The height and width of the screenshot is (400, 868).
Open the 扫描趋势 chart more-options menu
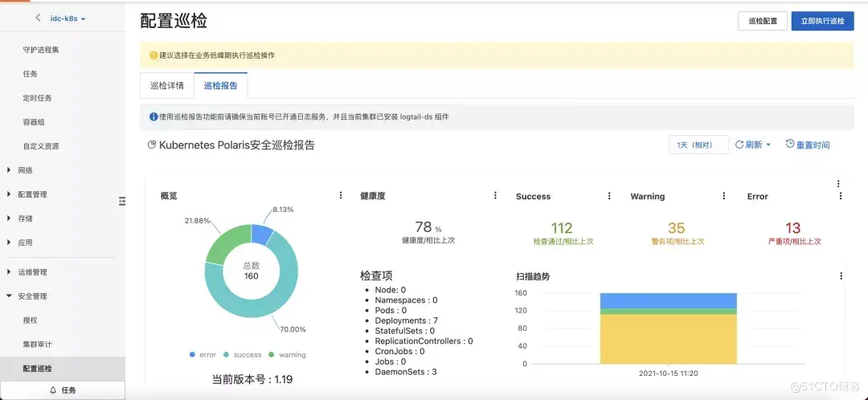click(841, 276)
